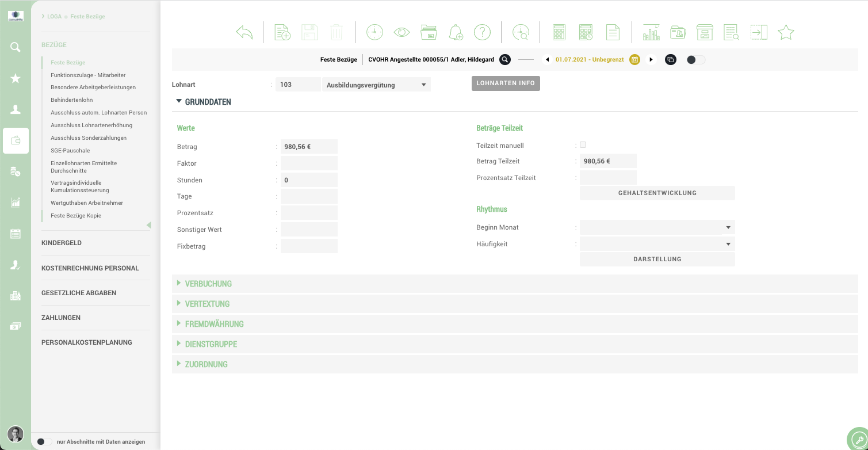Viewport: 868px width, 450px height.
Task: Click the new document toolbar icon
Action: tap(282, 32)
